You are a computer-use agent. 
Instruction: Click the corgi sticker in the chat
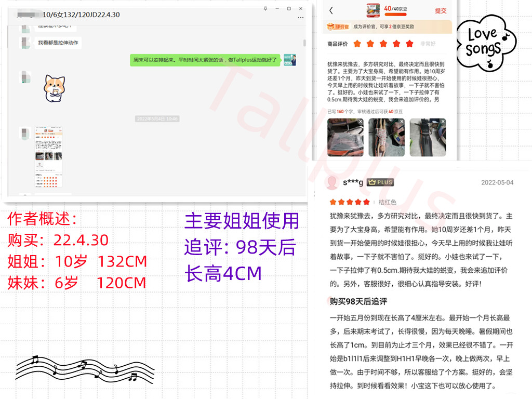point(54,89)
